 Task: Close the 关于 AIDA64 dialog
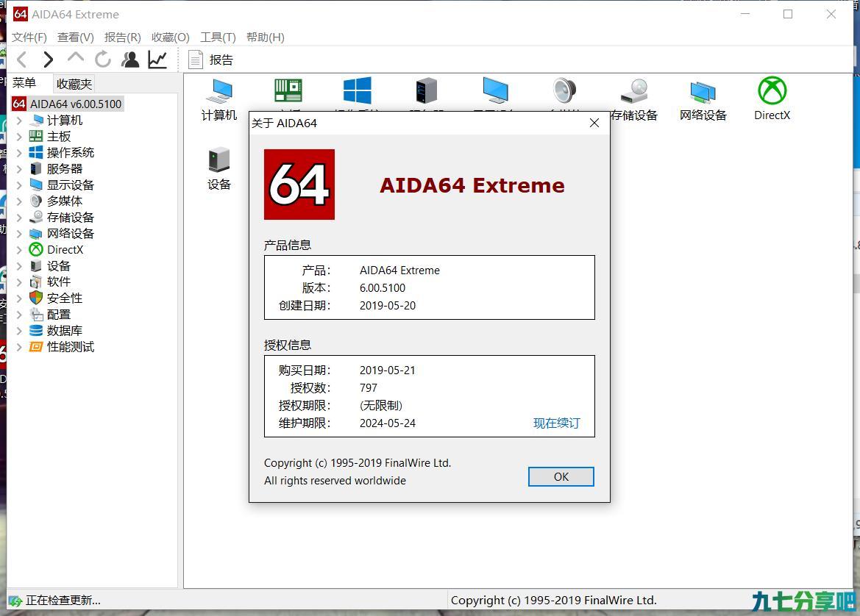594,123
